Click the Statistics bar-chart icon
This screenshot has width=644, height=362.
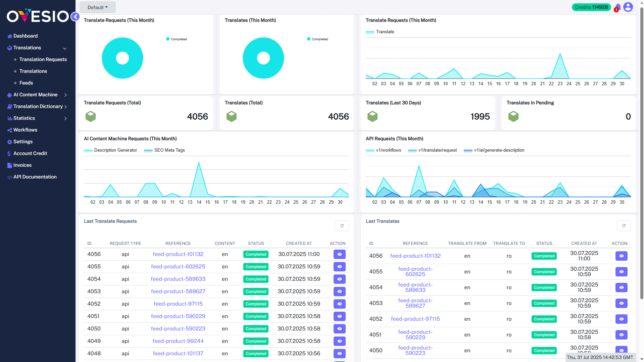9,118
